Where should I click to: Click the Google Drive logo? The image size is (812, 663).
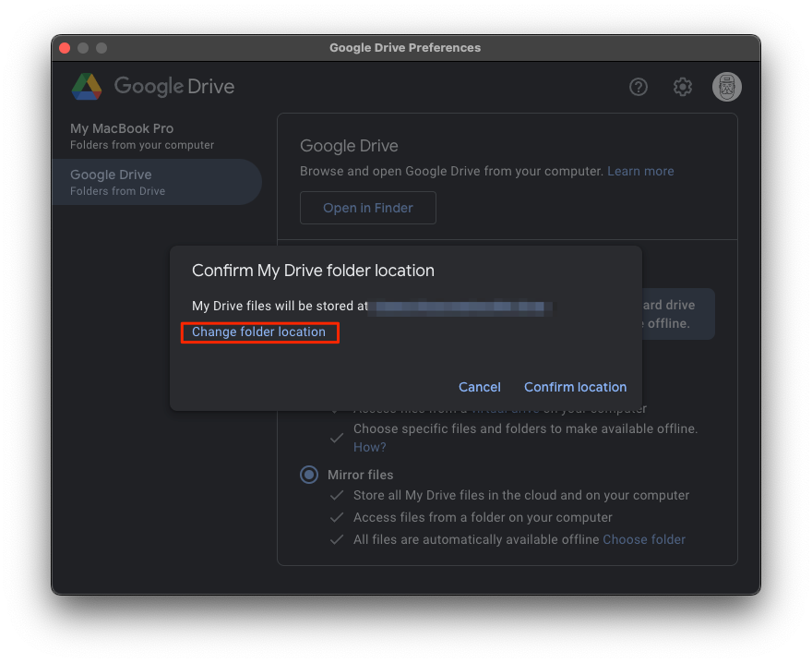point(87,87)
